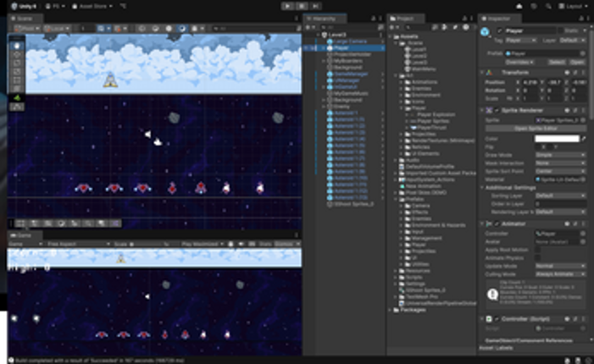594x364 pixels.
Task: Select GameManager in Hierarchy
Action: tap(351, 74)
